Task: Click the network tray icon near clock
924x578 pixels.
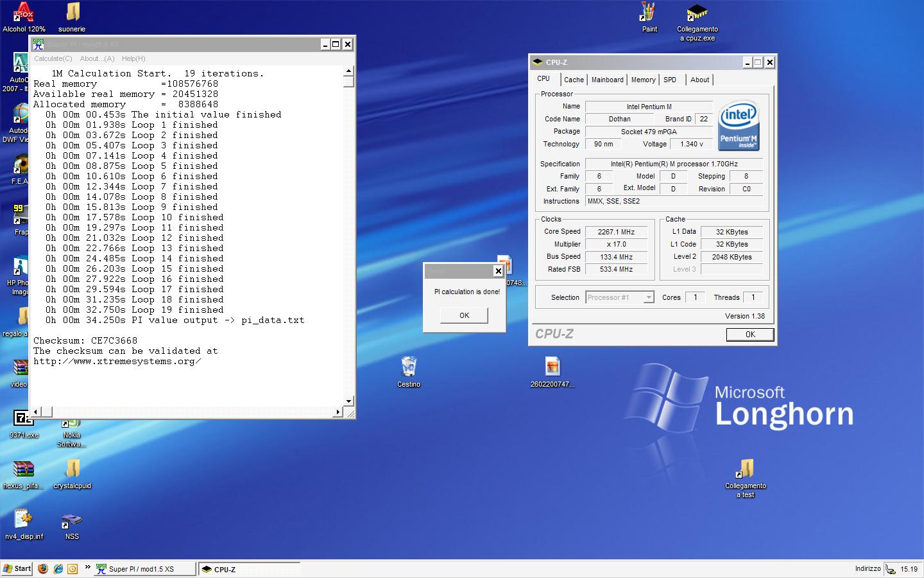Action: [891, 569]
